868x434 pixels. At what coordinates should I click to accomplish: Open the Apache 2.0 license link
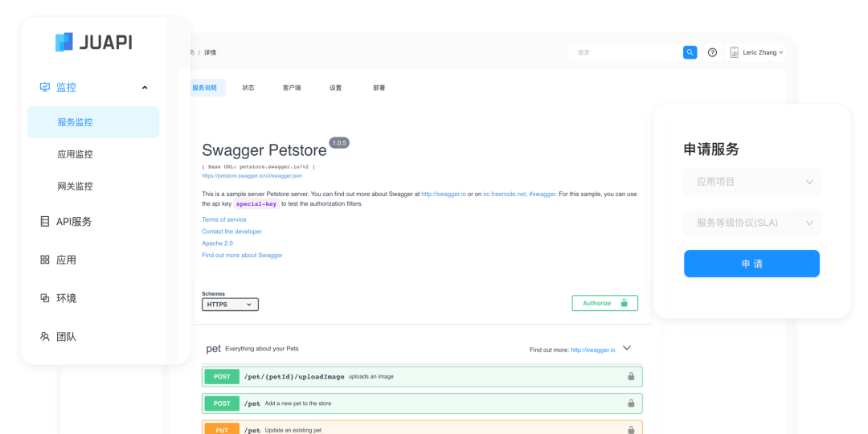217,244
